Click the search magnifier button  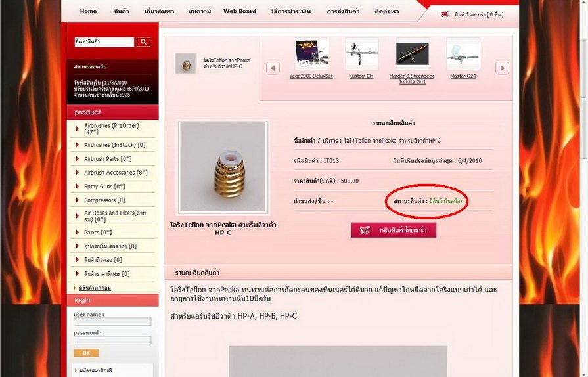click(x=143, y=42)
